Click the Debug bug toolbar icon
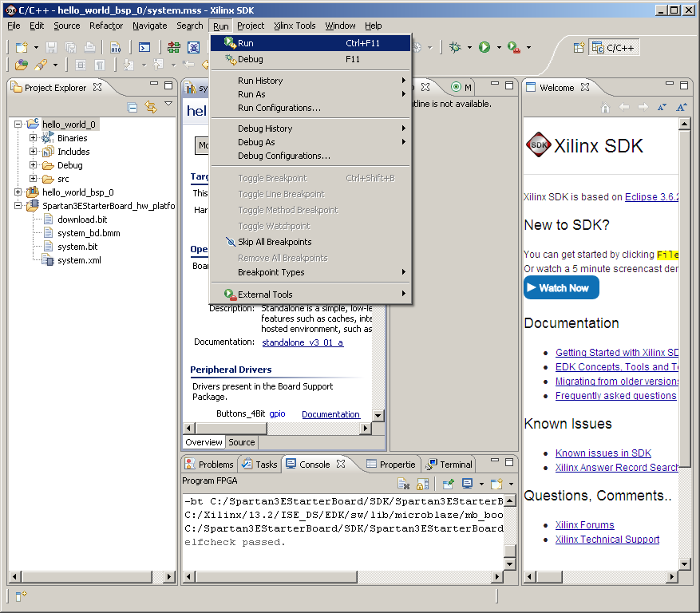The image size is (700, 613). pyautogui.click(x=456, y=48)
